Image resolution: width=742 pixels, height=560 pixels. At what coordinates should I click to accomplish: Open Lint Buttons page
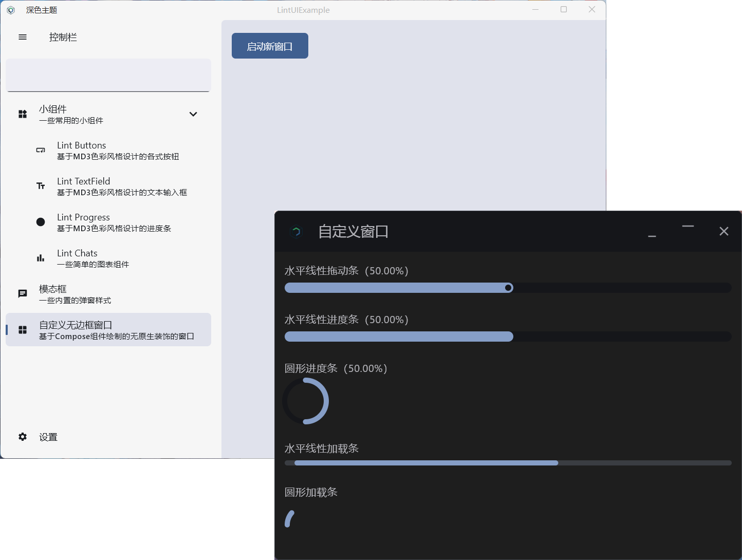point(108,151)
